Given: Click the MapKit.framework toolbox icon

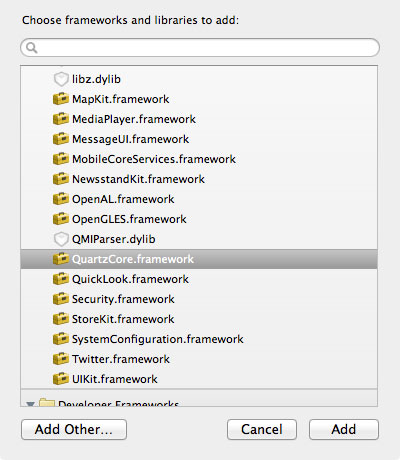Looking at the screenshot, I should [61, 99].
